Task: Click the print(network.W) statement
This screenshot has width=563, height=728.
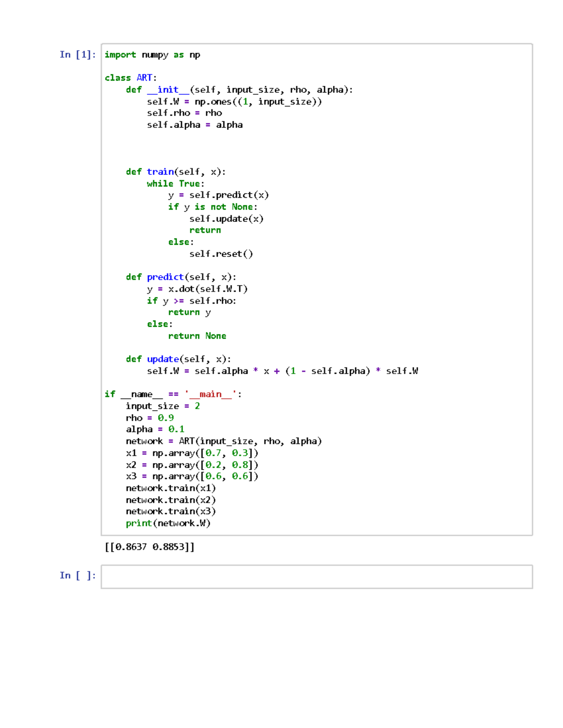Action: point(168,523)
